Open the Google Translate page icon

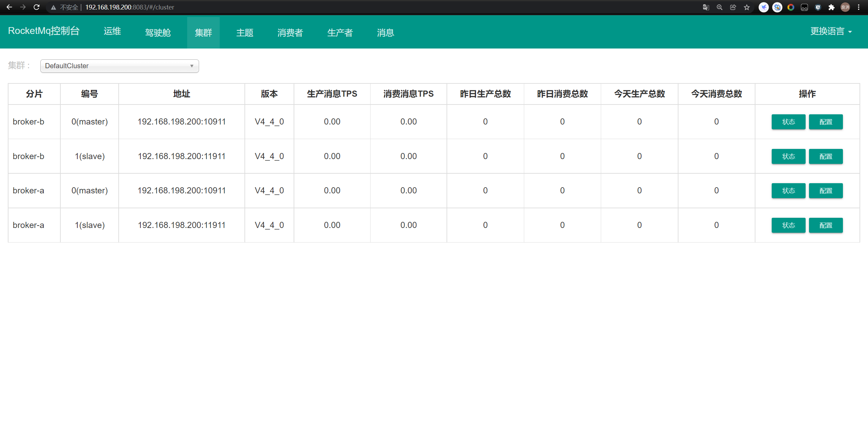[x=706, y=7]
